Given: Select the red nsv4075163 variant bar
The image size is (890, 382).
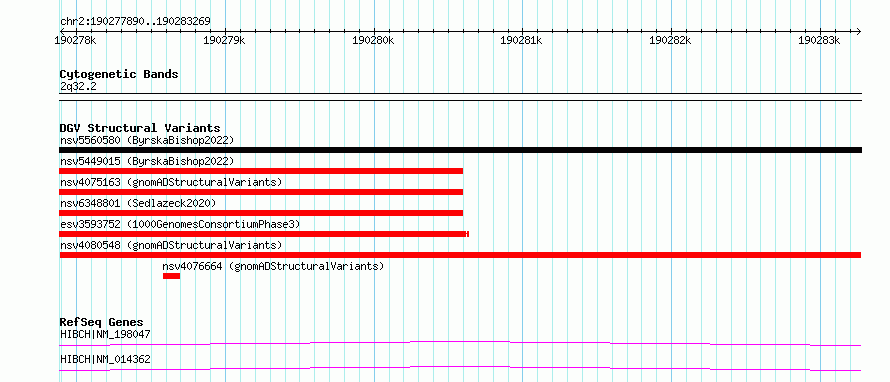Looking at the screenshot, I should pyautogui.click(x=261, y=192).
